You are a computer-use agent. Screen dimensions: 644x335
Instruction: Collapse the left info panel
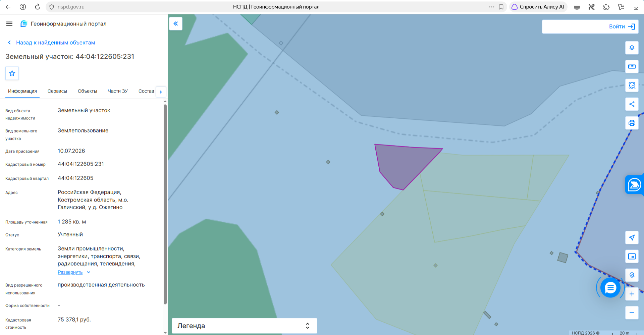176,23
